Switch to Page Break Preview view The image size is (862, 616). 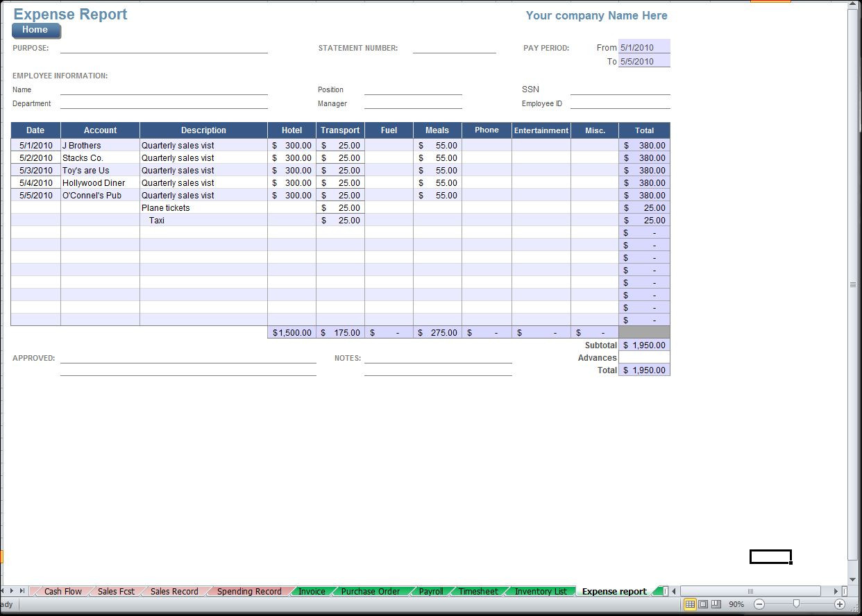pyautogui.click(x=716, y=604)
